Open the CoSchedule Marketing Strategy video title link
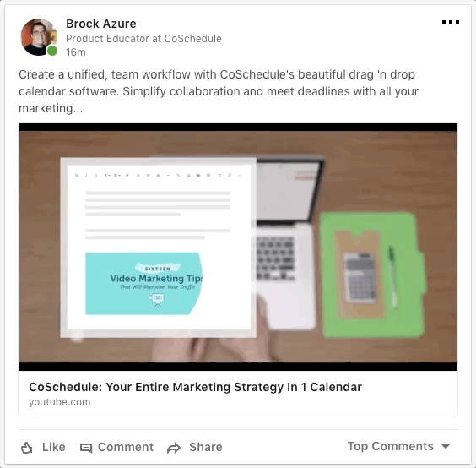Viewport: 476px width, 468px height. [x=195, y=387]
